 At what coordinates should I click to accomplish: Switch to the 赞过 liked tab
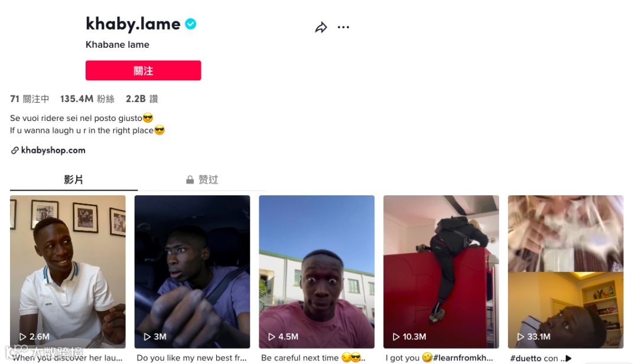(x=202, y=179)
